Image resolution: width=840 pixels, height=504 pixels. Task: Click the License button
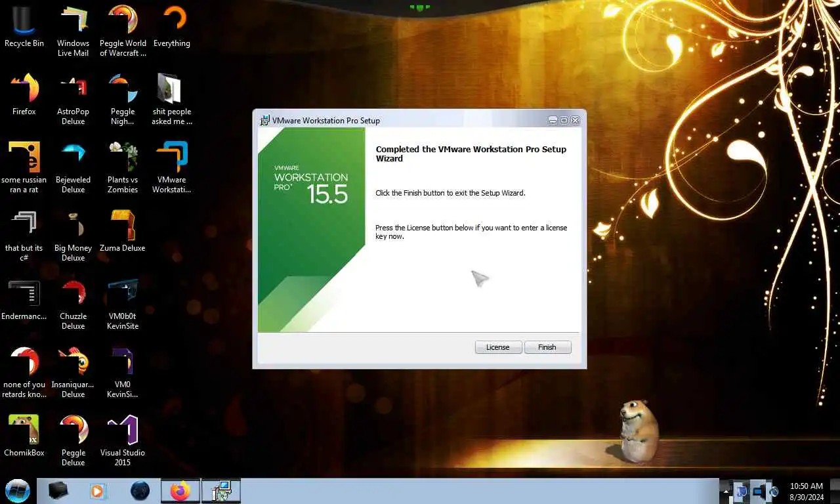[497, 347]
